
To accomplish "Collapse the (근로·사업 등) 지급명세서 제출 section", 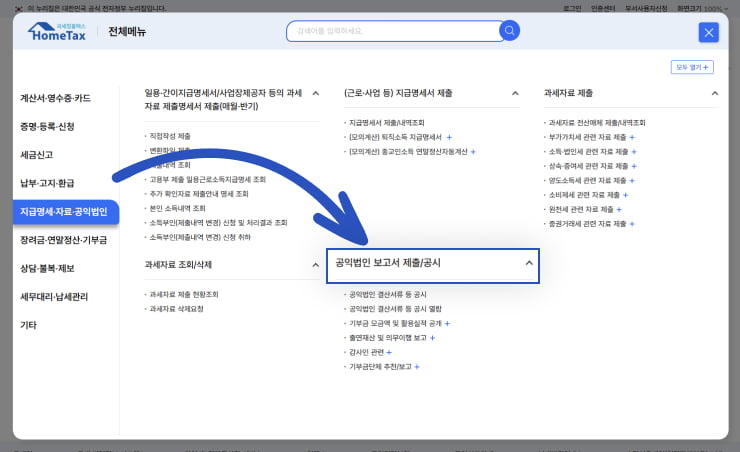I will 515,93.
